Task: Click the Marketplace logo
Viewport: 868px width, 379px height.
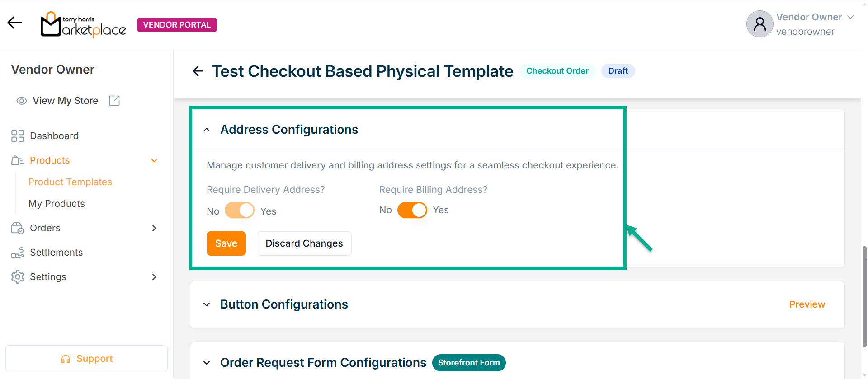Action: coord(83,24)
